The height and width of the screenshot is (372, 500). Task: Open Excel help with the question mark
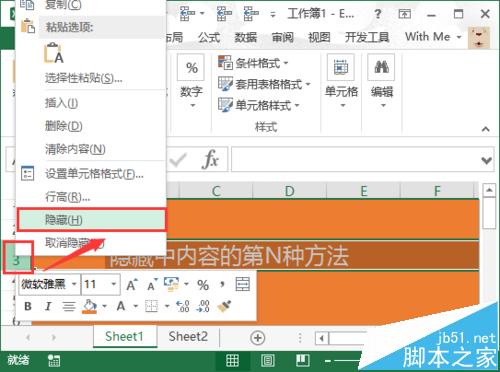(377, 14)
